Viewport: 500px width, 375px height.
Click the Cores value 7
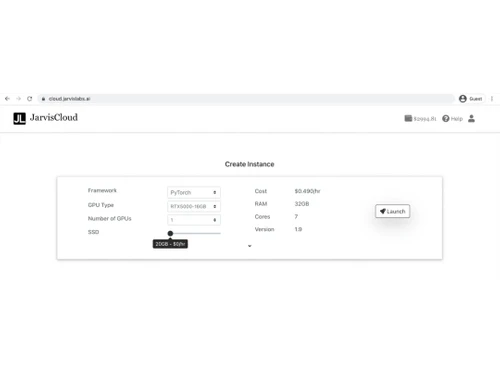click(296, 217)
